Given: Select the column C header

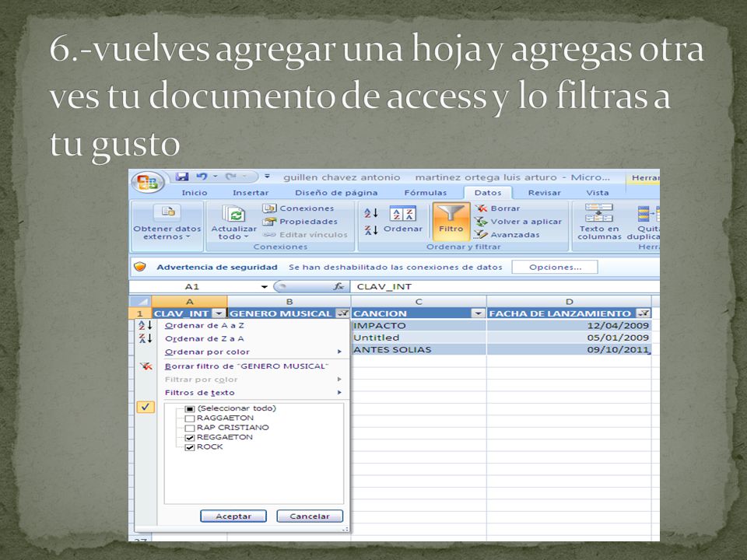Looking at the screenshot, I should [x=419, y=302].
